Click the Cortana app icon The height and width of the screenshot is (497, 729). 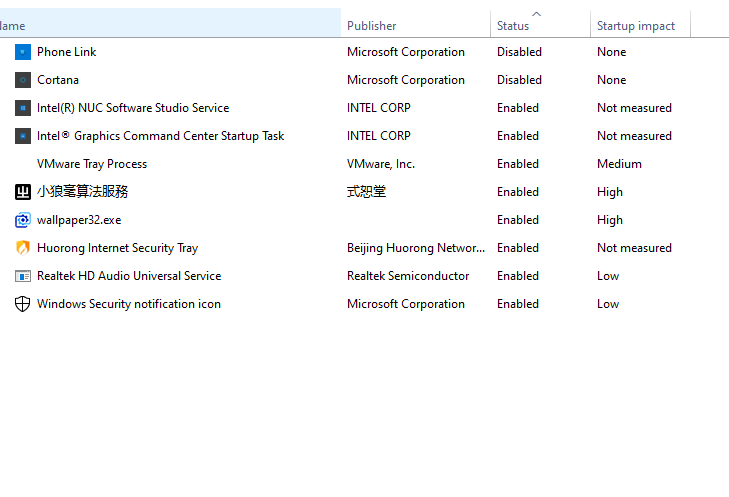[23, 80]
